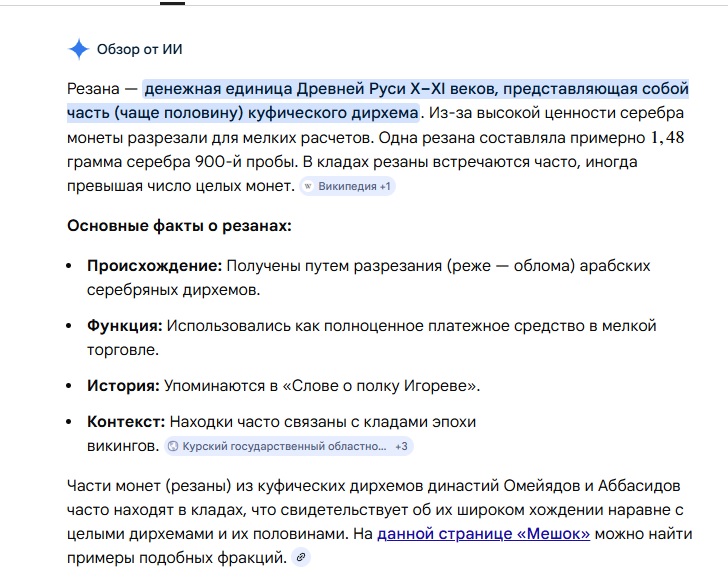Expand the «+1» sources next to Википедия
Viewport: 728px width, 588px height.
click(x=385, y=186)
